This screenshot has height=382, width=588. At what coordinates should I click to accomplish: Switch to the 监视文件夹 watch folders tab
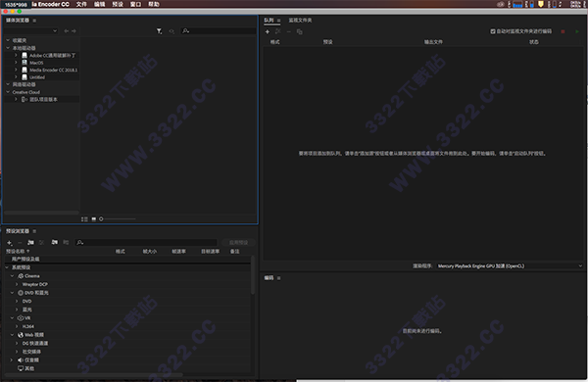click(300, 21)
